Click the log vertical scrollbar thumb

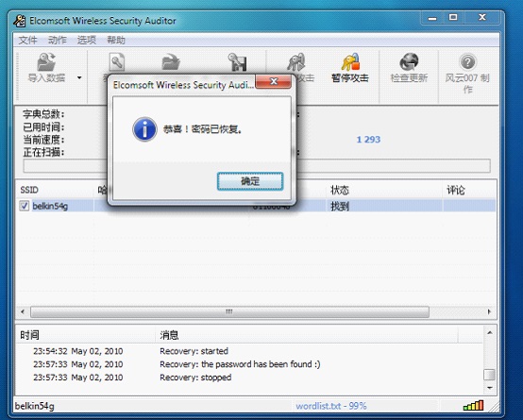point(489,375)
